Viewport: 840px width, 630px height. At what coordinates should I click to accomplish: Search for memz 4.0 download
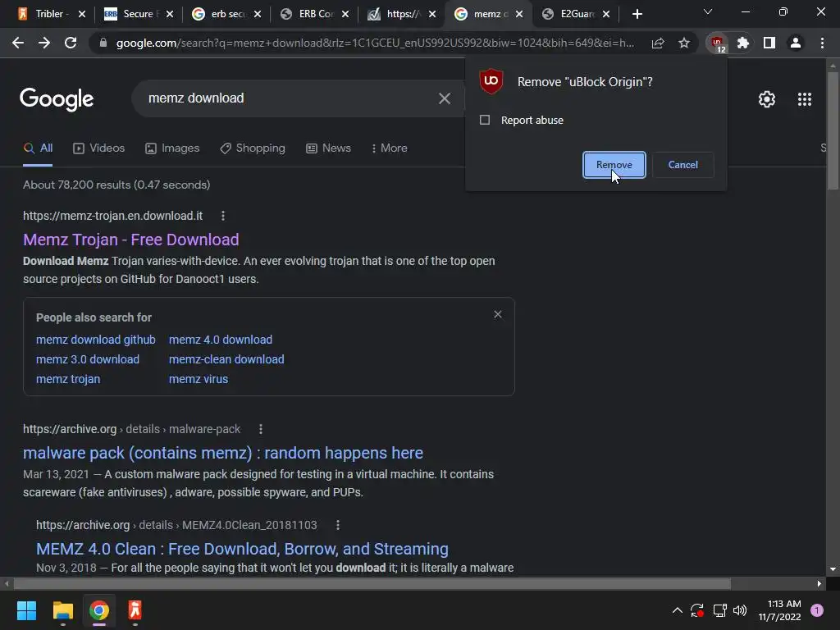220,340
